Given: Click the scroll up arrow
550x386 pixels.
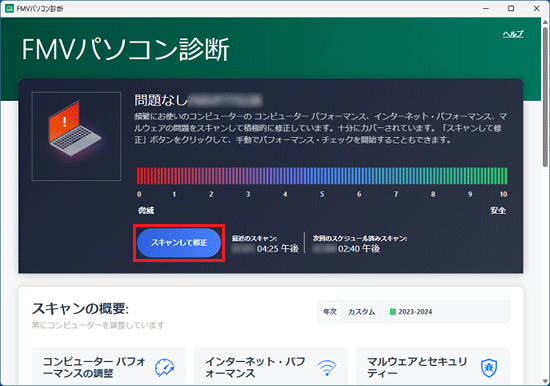Looking at the screenshot, I should tap(545, 21).
